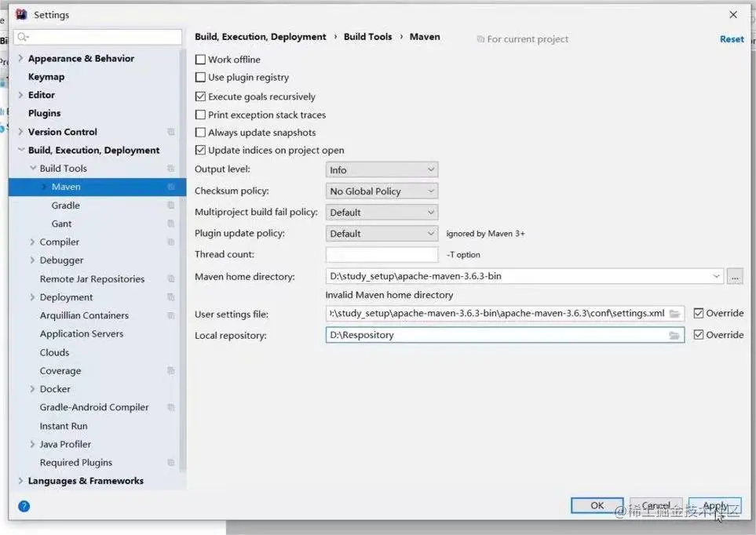Image resolution: width=756 pixels, height=535 pixels.
Task: Expand the Docker node
Action: tap(32, 389)
